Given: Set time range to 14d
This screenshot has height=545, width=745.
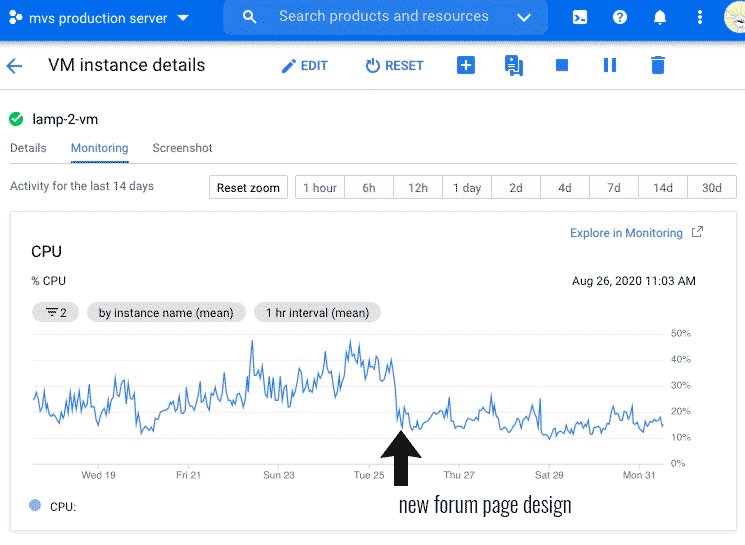Looking at the screenshot, I should click(663, 188).
